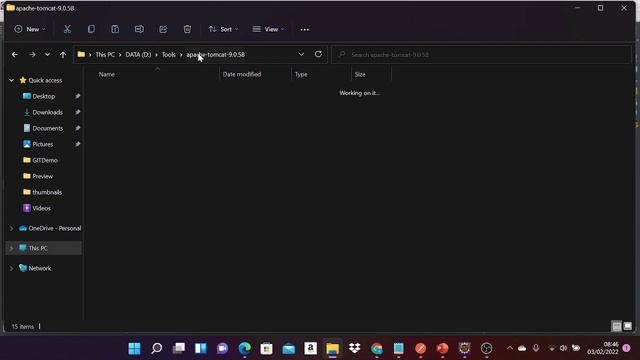
Task: Select OneDrive - Personal in sidebar
Action: click(x=55, y=228)
